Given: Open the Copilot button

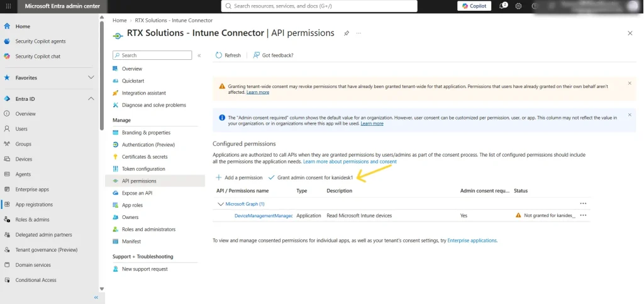Looking at the screenshot, I should pos(474,6).
